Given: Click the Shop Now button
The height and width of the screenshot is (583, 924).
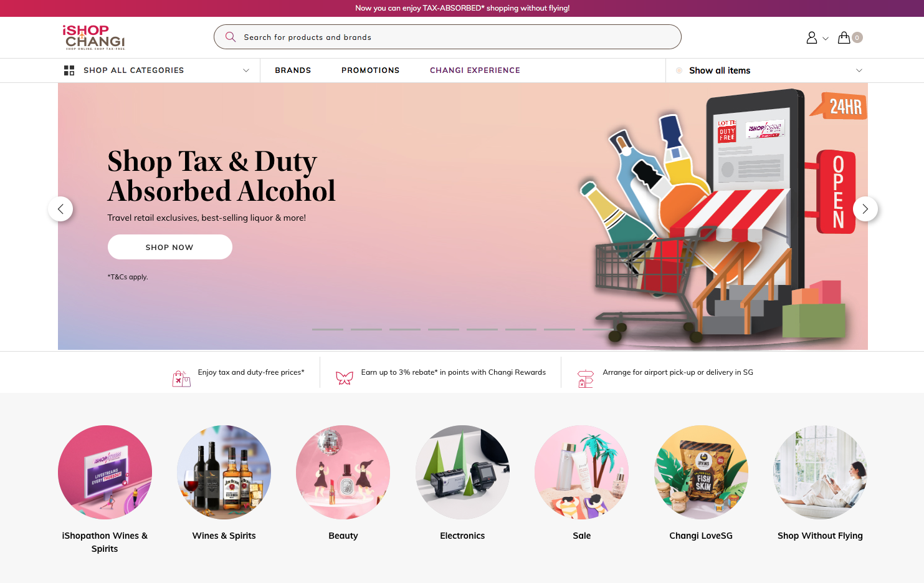Looking at the screenshot, I should click(169, 247).
